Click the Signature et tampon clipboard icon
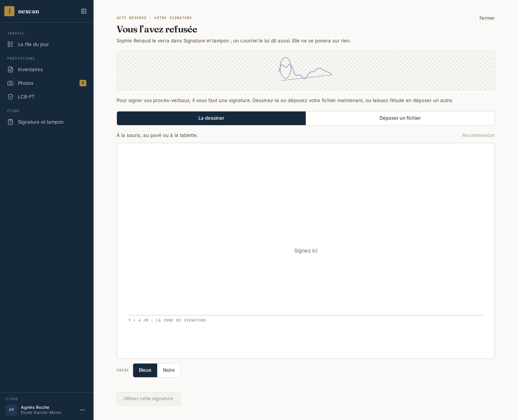Screen dimensions: 518x420 (10, 122)
